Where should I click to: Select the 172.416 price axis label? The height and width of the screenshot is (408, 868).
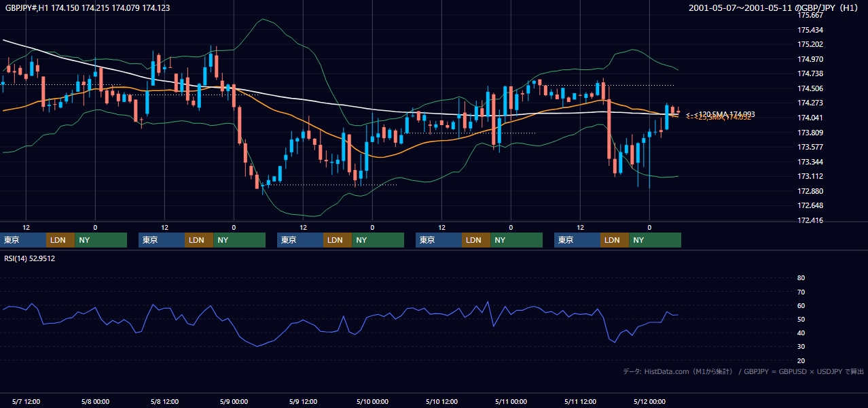(x=810, y=220)
